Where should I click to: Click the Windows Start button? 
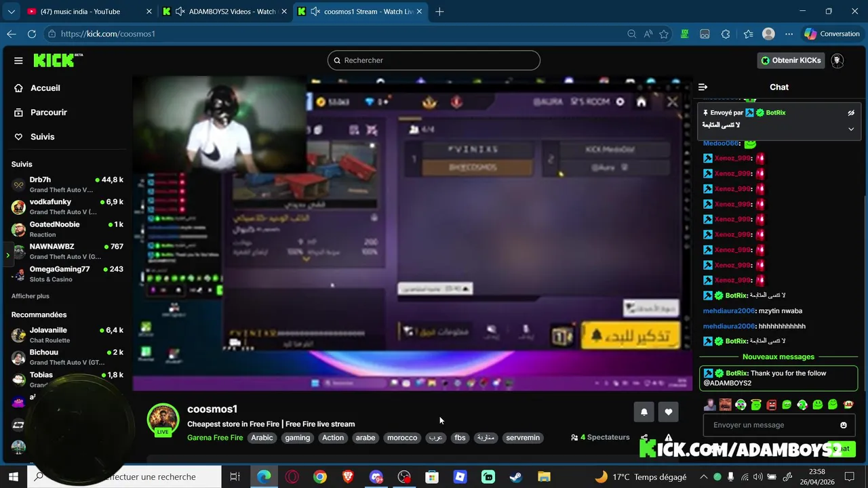click(x=13, y=476)
